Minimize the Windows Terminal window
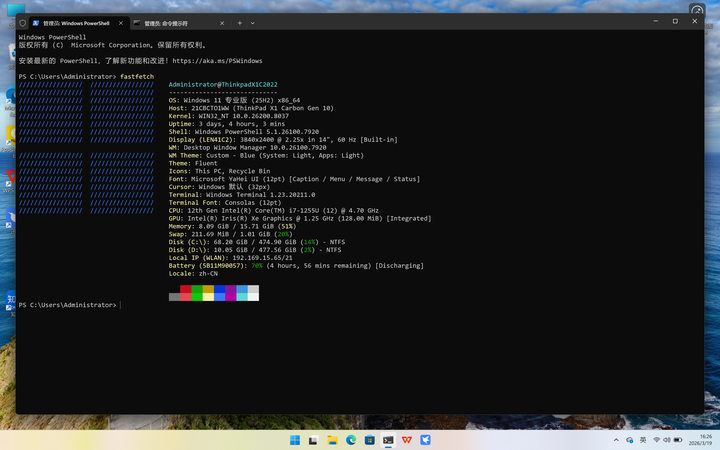Image resolution: width=720 pixels, height=450 pixels. [656, 21]
